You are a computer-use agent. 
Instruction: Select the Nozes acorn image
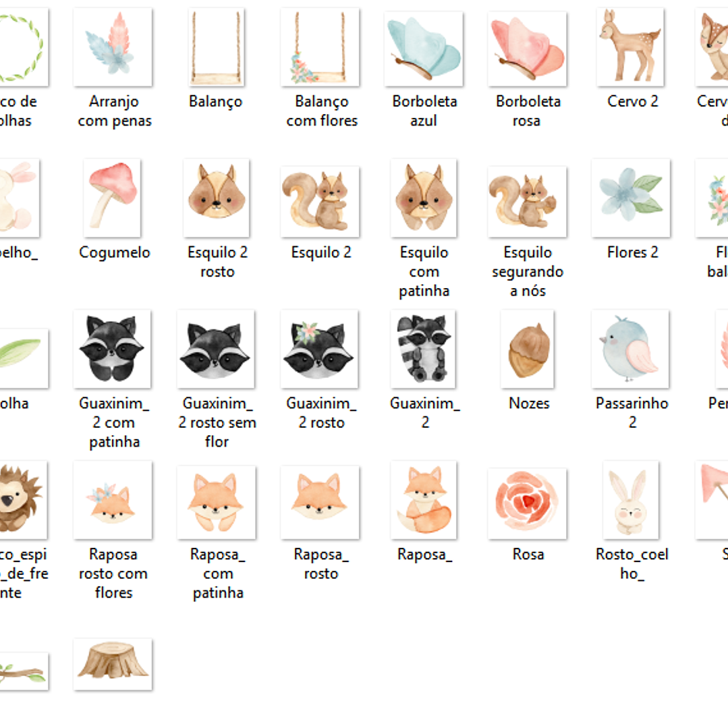coord(527,349)
